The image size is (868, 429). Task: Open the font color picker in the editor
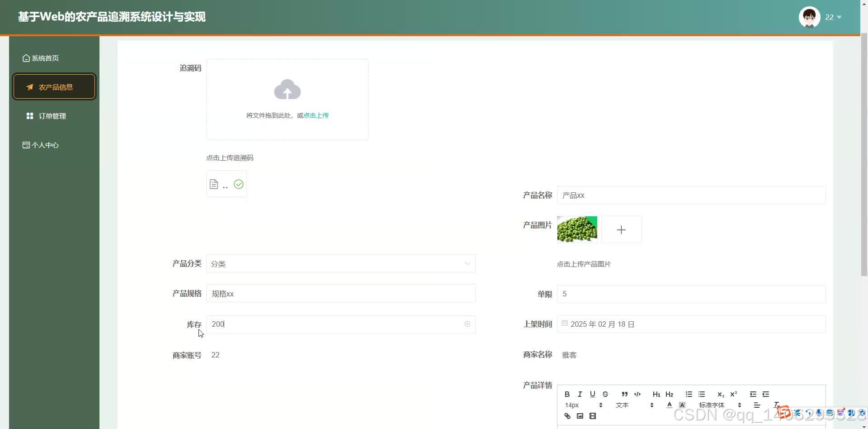point(669,405)
